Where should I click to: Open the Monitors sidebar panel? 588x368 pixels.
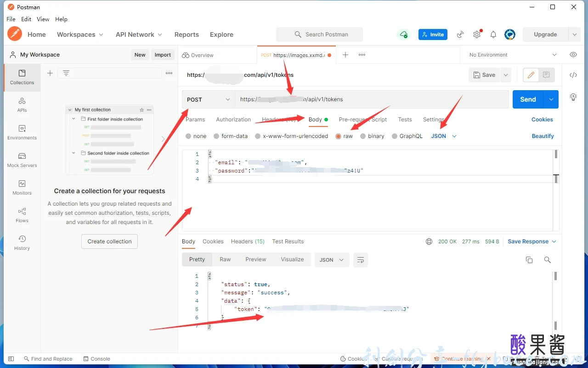click(22, 187)
